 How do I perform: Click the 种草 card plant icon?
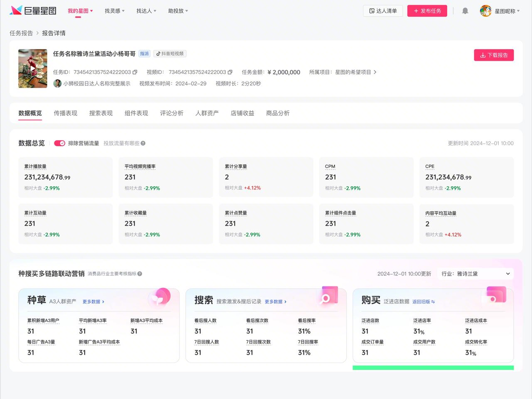click(159, 298)
